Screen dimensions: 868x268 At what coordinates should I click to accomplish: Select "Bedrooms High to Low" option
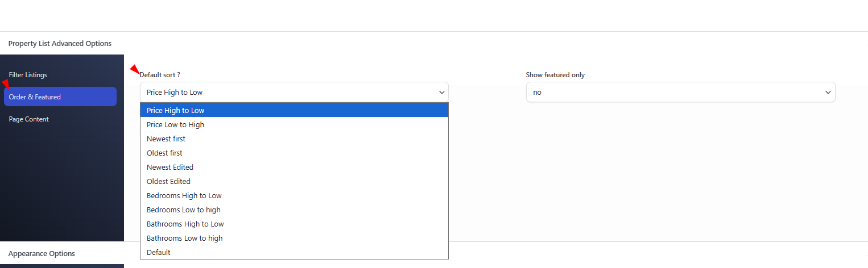tap(184, 196)
